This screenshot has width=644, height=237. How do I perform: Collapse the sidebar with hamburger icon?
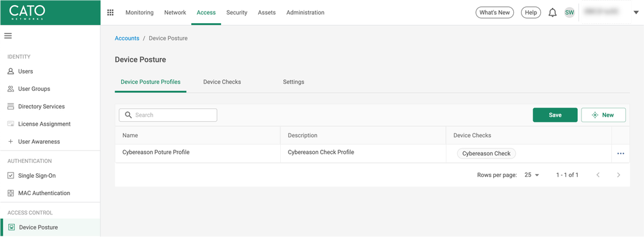click(x=8, y=35)
